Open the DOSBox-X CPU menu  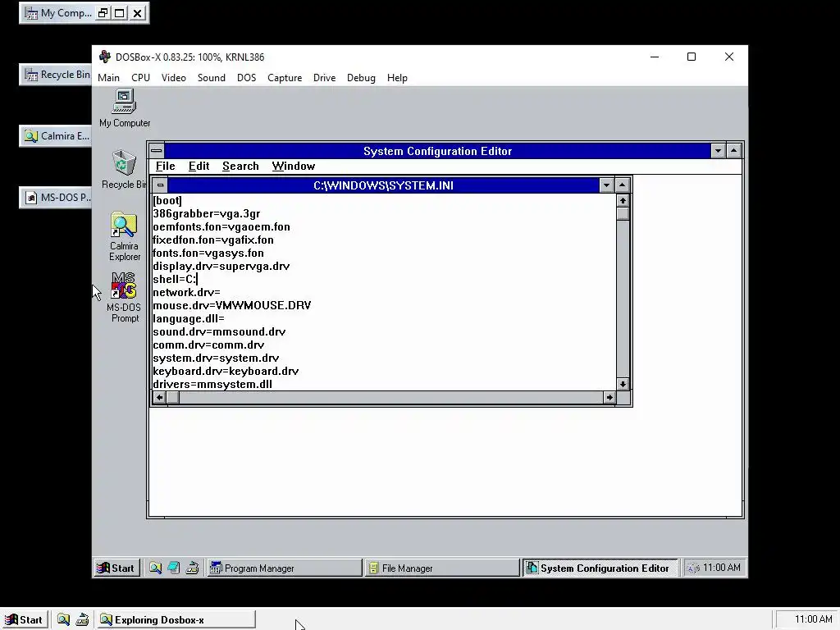[x=140, y=78]
